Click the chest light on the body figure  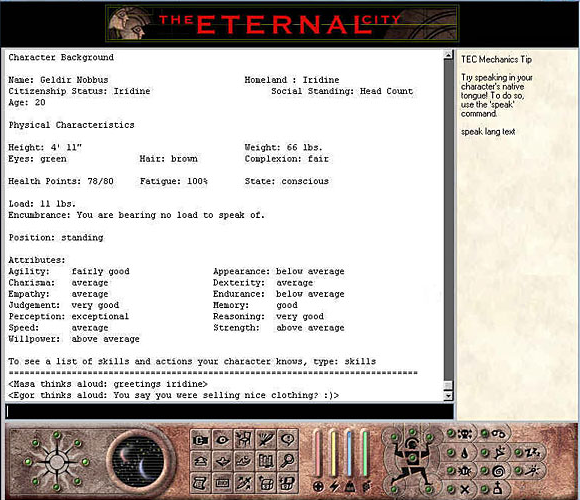[x=412, y=459]
